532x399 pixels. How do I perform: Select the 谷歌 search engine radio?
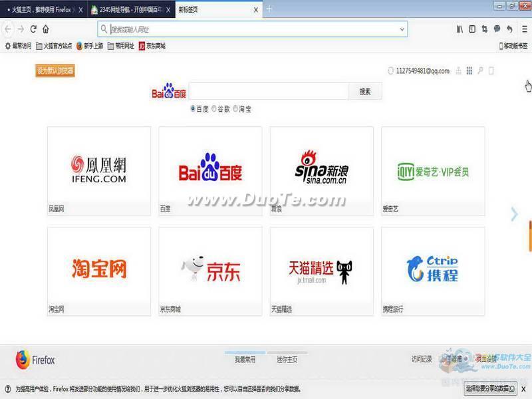tap(214, 108)
